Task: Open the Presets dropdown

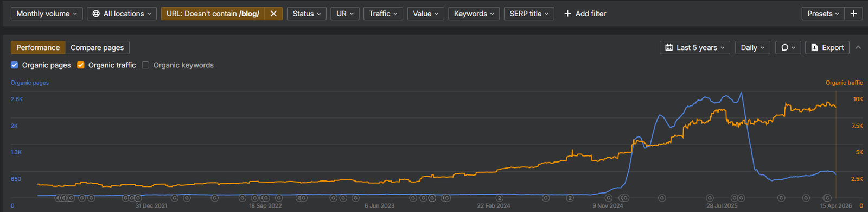Action: [823, 14]
